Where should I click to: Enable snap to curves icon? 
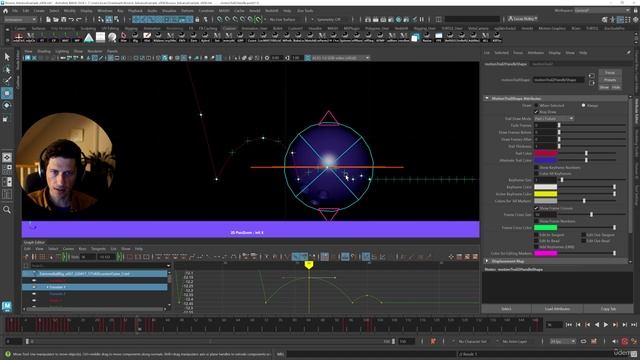point(228,19)
